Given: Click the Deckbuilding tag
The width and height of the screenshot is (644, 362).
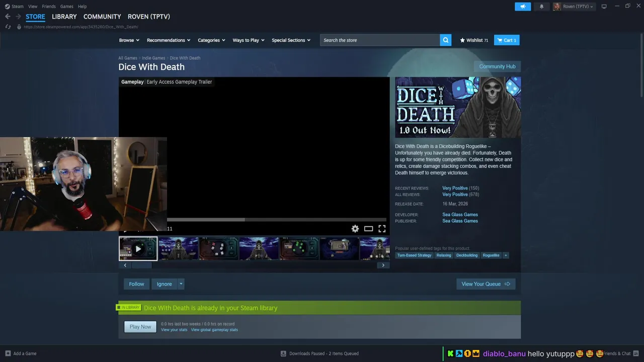Looking at the screenshot, I should click(x=467, y=255).
